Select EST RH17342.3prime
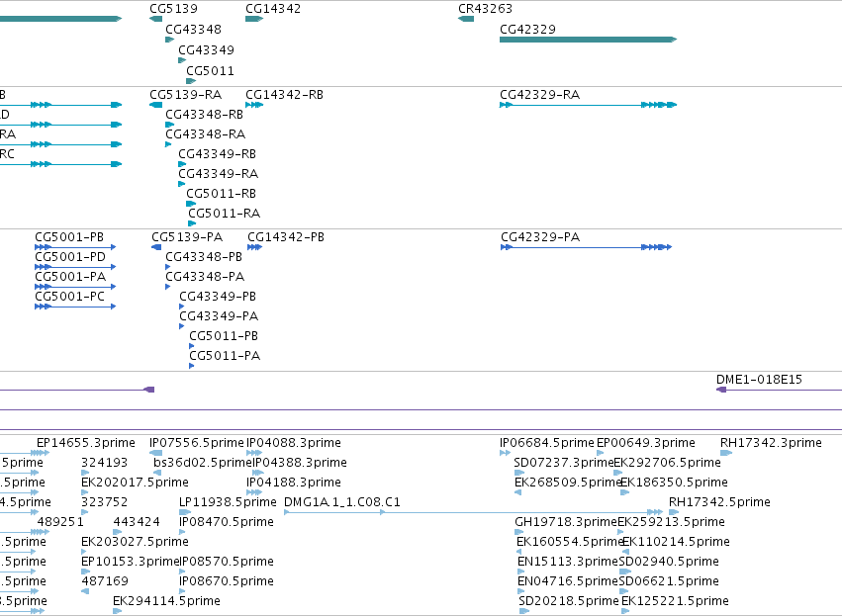This screenshot has height=616, width=842. tap(771, 443)
